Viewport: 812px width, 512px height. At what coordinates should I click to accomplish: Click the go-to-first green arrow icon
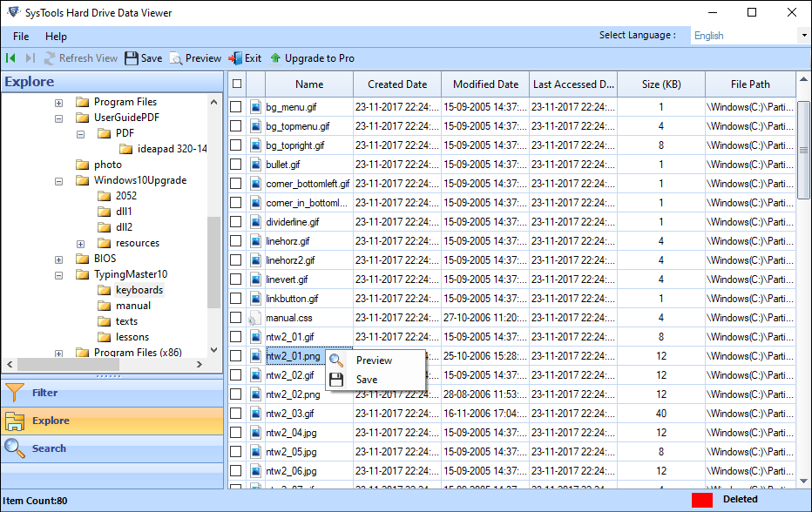click(x=10, y=58)
